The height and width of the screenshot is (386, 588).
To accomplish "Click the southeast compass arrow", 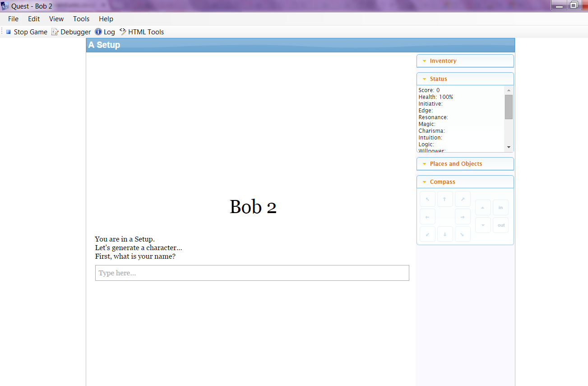I will point(463,234).
